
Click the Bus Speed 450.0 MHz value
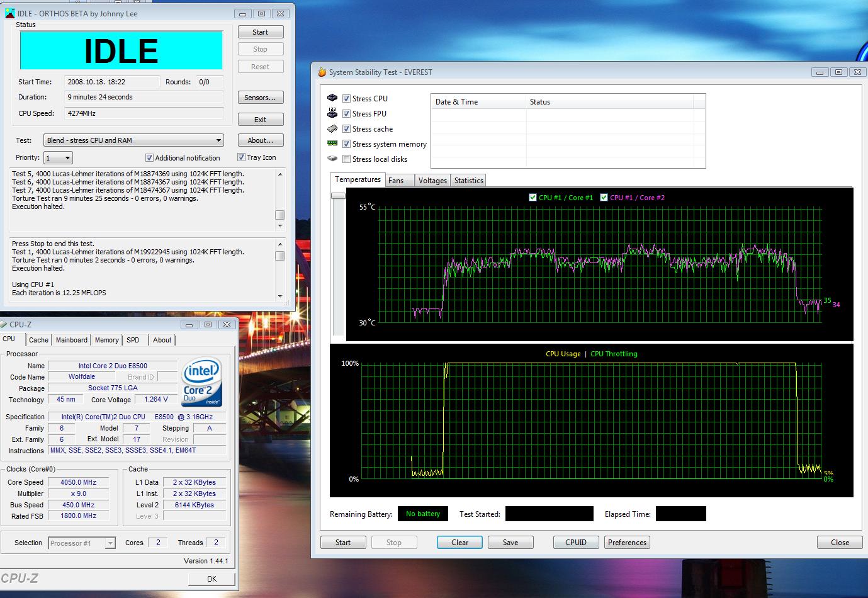(x=79, y=505)
